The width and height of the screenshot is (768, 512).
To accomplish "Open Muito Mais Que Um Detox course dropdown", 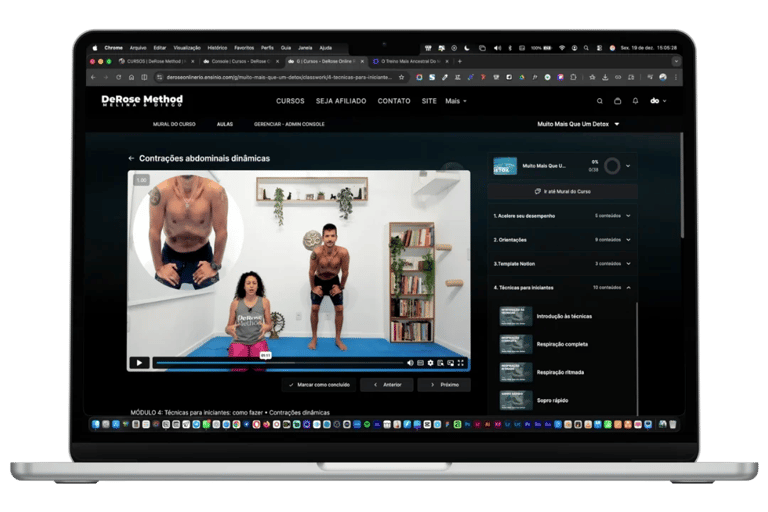I will click(578, 124).
